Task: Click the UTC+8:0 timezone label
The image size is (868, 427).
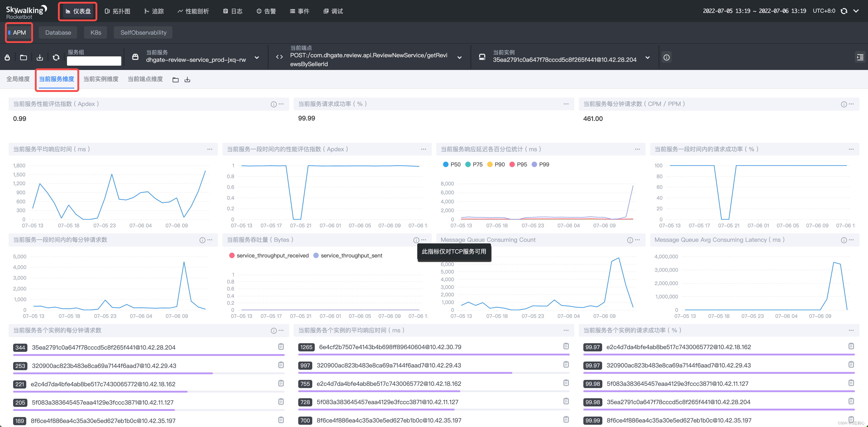Action: (824, 11)
